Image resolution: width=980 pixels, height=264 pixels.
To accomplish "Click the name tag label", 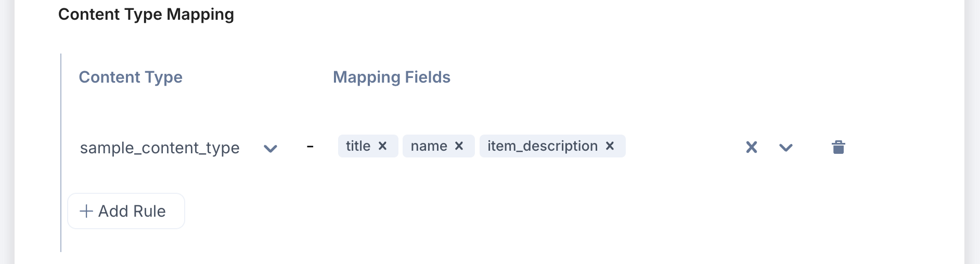I will tap(429, 146).
